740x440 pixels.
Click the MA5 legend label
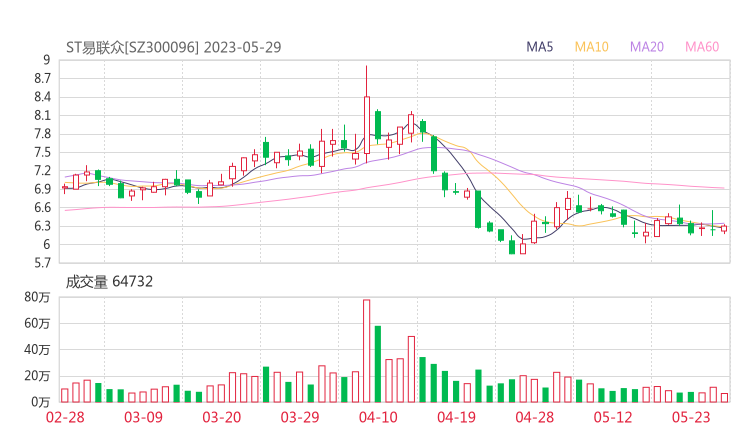(539, 47)
